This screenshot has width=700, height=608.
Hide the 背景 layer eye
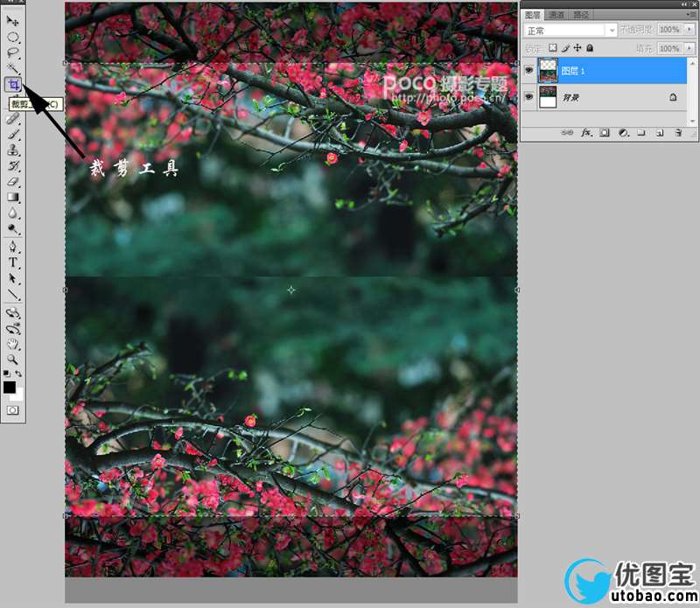[x=529, y=96]
